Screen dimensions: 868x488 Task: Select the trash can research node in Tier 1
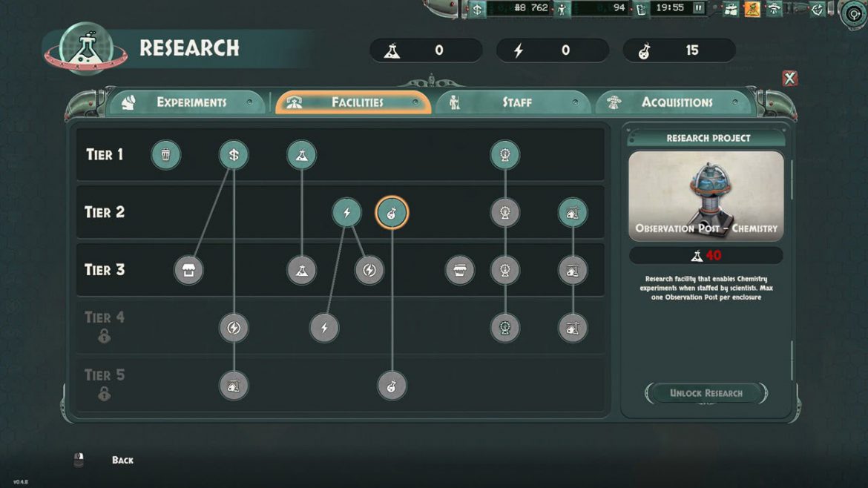pos(165,155)
